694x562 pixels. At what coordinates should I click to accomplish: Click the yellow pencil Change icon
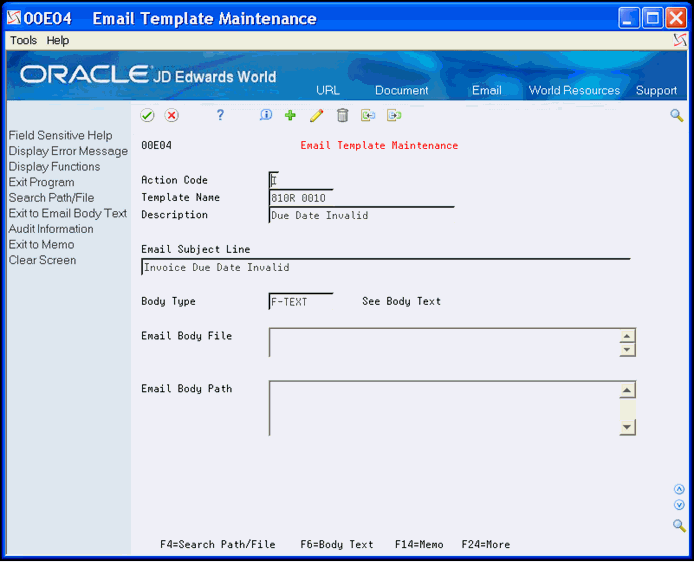tap(316, 115)
